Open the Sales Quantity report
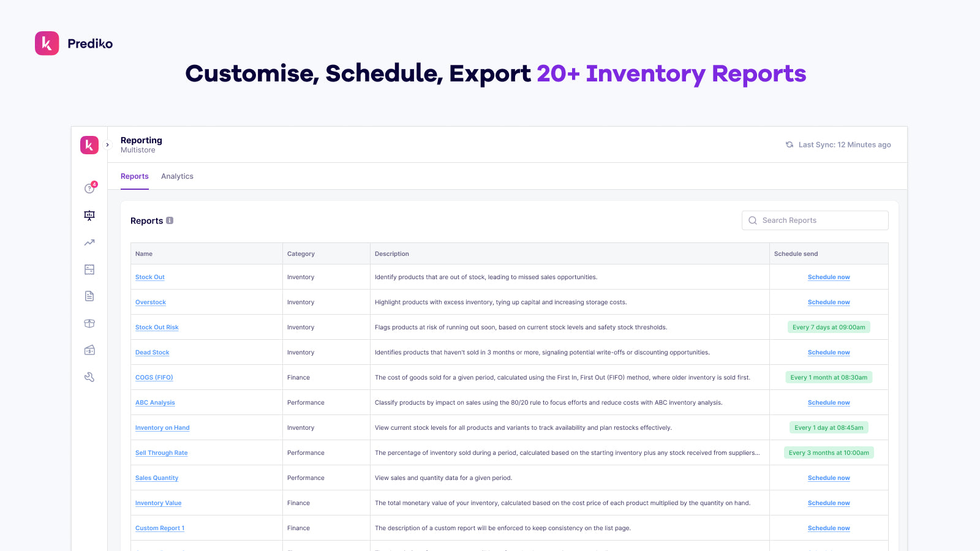980x551 pixels. [157, 478]
